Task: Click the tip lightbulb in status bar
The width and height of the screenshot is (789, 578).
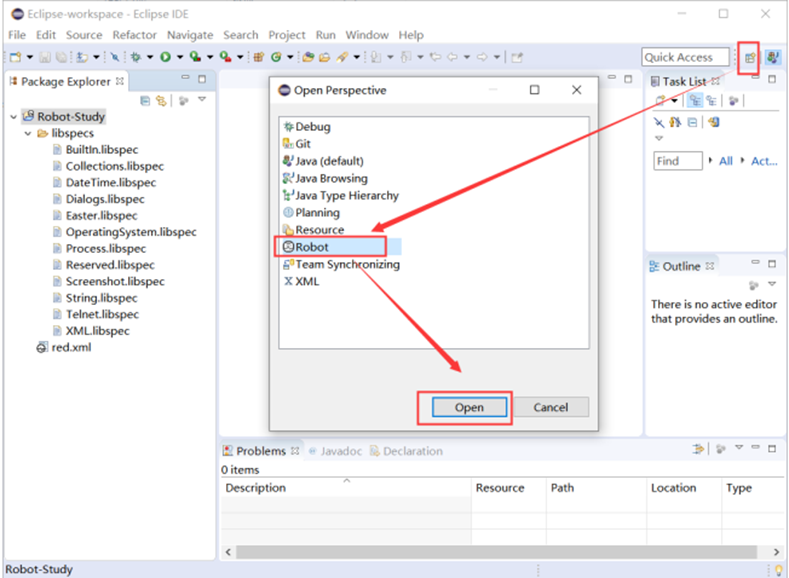Action: pyautogui.click(x=779, y=570)
